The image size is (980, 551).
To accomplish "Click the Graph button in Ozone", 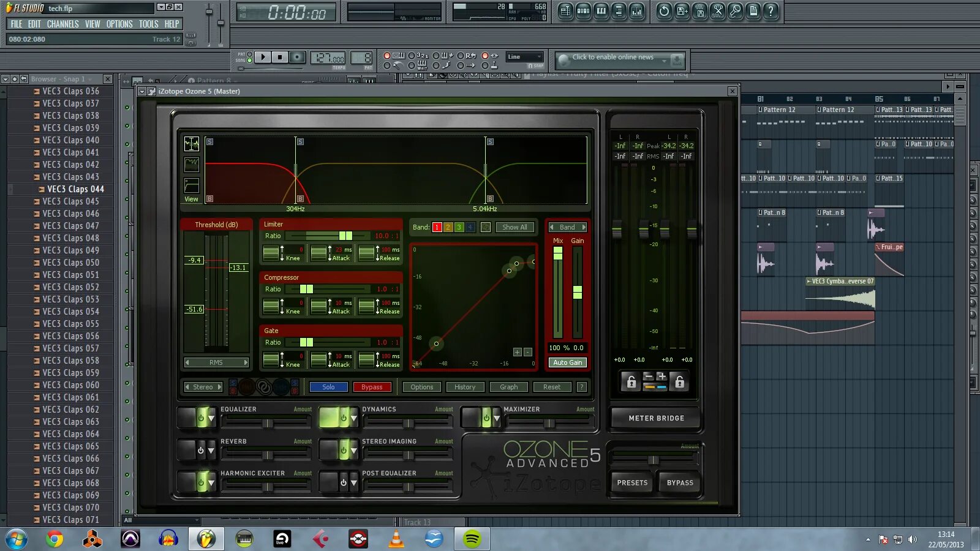I will coord(508,387).
